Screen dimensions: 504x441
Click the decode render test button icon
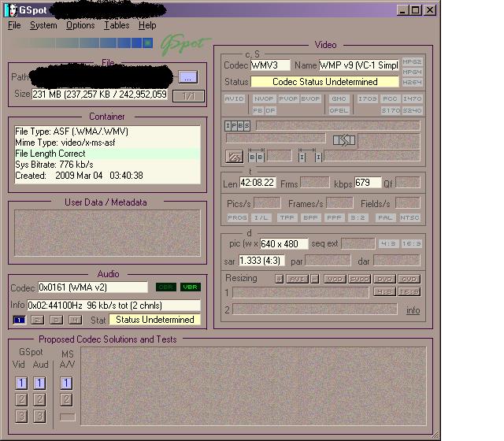pos(235,157)
